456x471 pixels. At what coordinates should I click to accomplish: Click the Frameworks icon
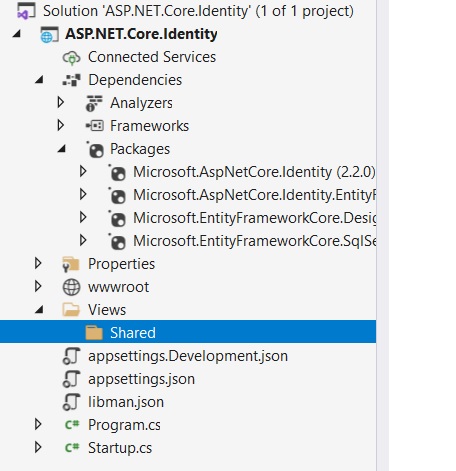point(94,126)
